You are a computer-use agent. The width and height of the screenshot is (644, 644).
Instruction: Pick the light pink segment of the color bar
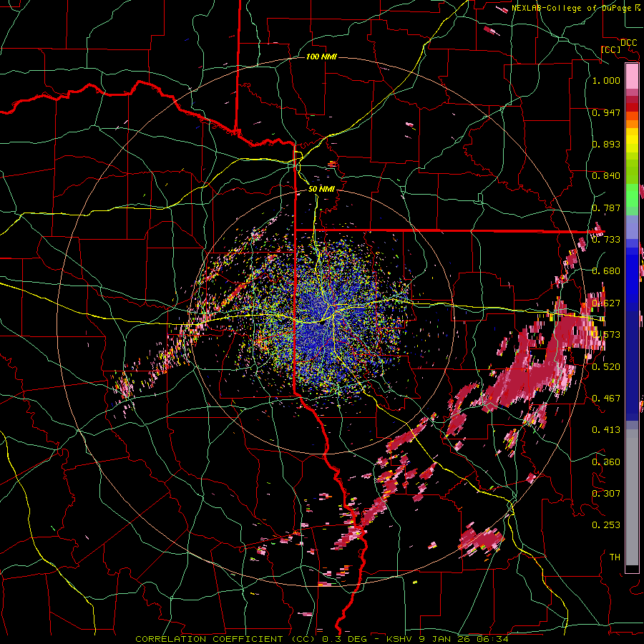click(632, 76)
